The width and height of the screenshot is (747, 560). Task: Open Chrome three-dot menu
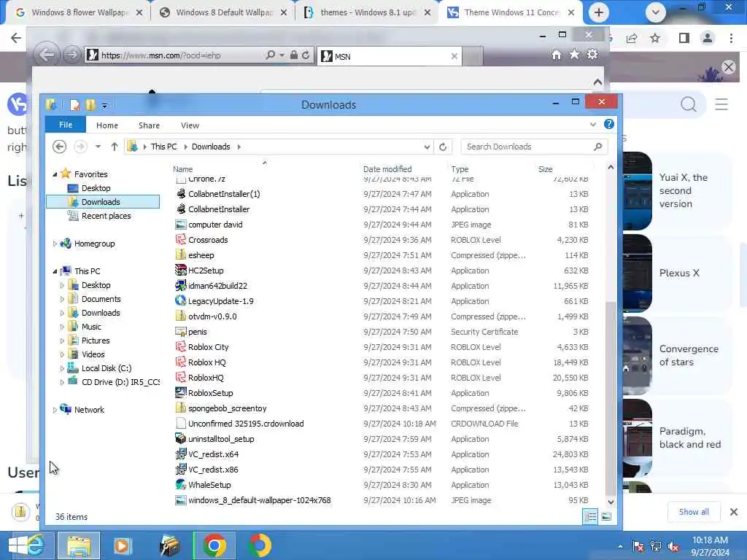731,38
